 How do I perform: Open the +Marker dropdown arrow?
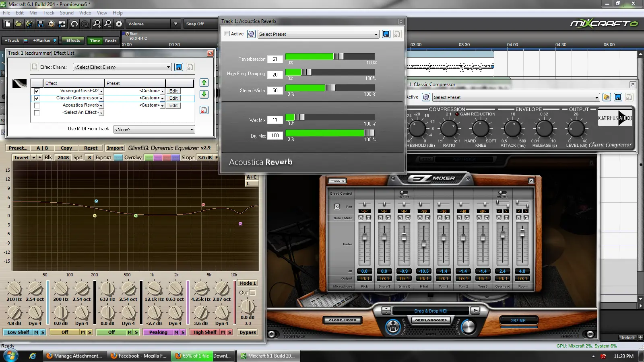(55, 41)
